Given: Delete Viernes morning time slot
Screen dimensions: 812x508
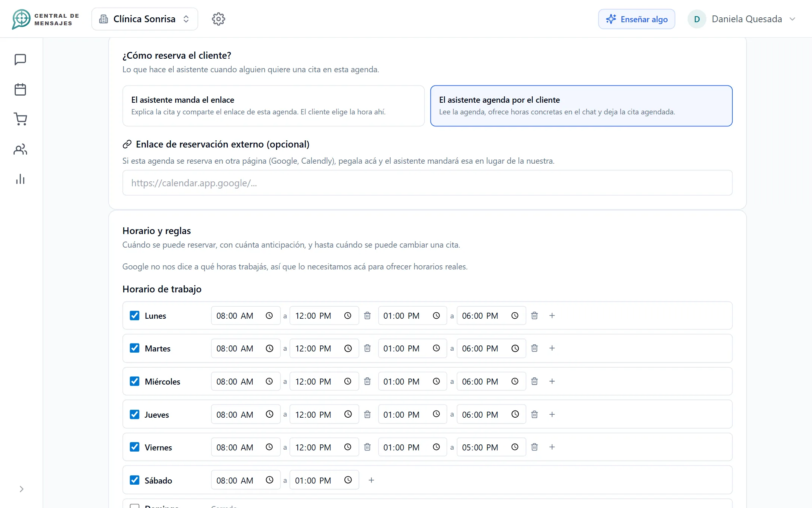Looking at the screenshot, I should [367, 447].
